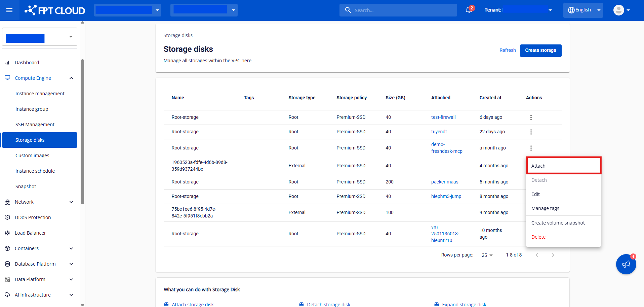Go to next page of table
Screen dimensions: 644x307
pyautogui.click(x=553, y=255)
